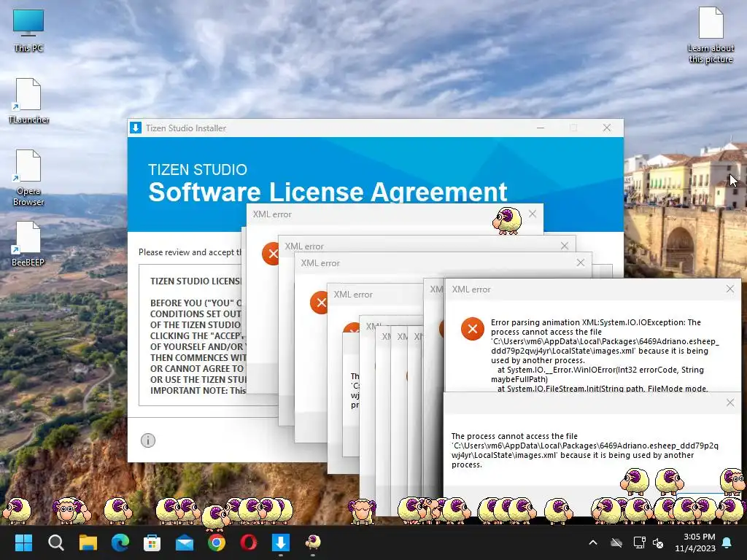Close the topmost-back XML error window under sheep
The width and height of the screenshot is (747, 560).
(x=532, y=214)
